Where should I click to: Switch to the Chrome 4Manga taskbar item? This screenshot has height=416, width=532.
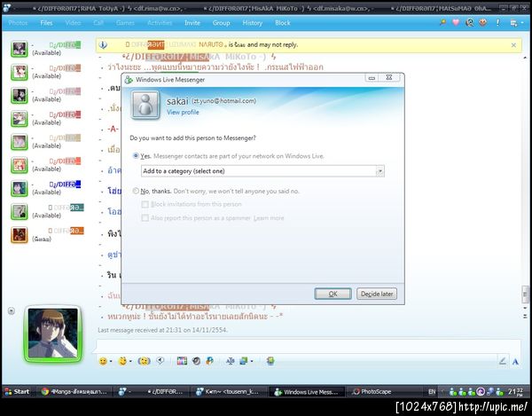tap(74, 391)
